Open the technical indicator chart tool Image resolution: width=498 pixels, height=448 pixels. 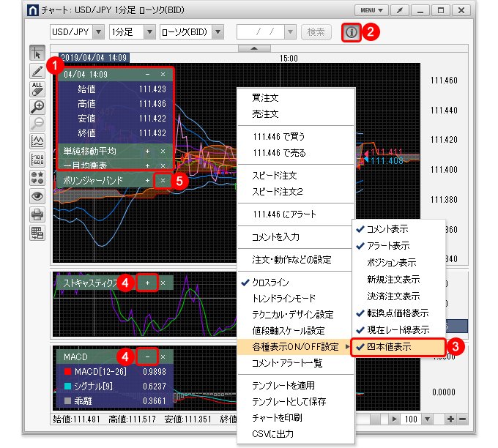point(37,142)
